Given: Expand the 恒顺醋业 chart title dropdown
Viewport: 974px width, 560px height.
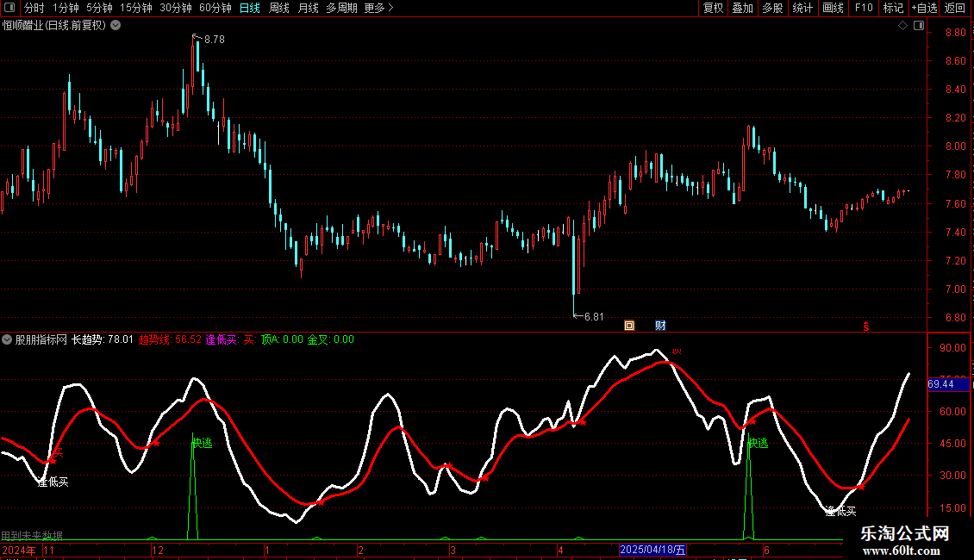Looking at the screenshot, I should coord(116,26).
